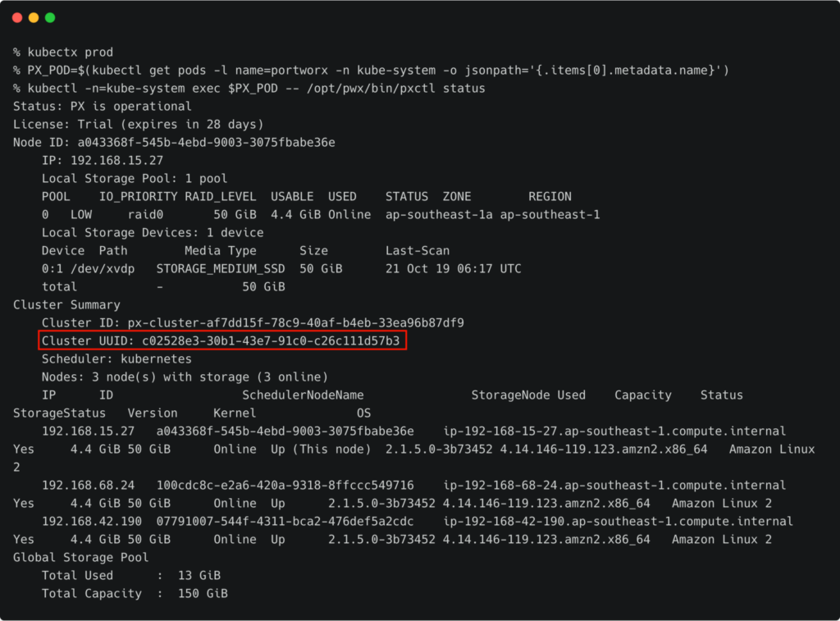This screenshot has width=840, height=621.
Task: Select the Node ID line
Action: [174, 143]
